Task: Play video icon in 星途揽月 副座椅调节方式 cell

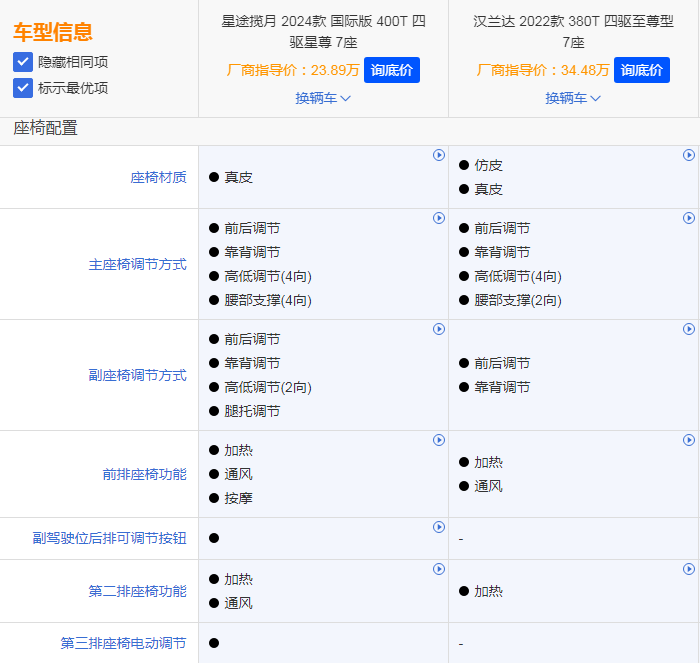Action: click(x=439, y=329)
